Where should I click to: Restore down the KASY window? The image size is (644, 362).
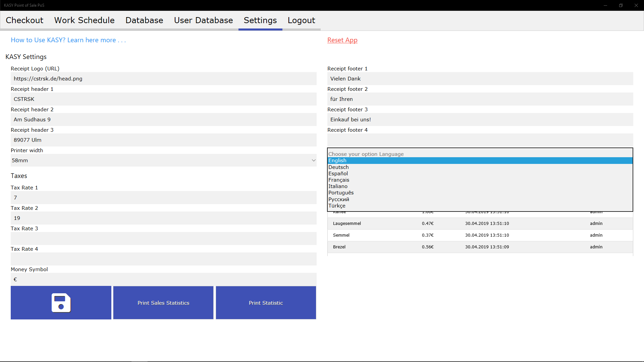(621, 5)
